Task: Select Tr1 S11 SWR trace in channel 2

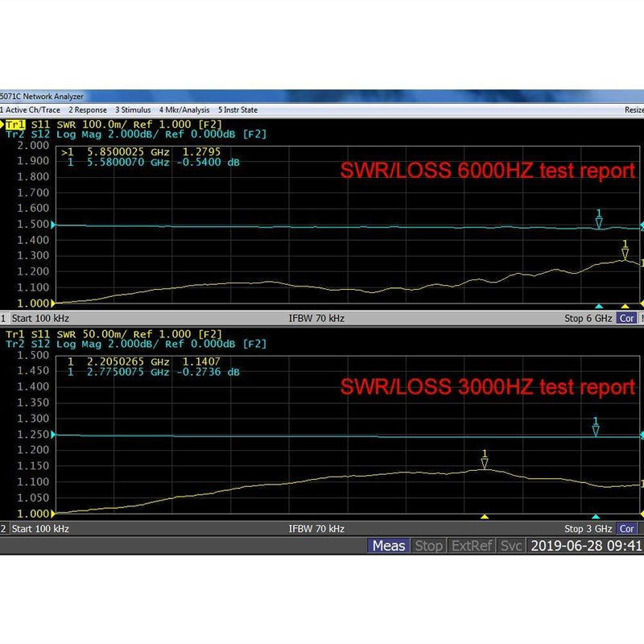Action: tap(114, 334)
